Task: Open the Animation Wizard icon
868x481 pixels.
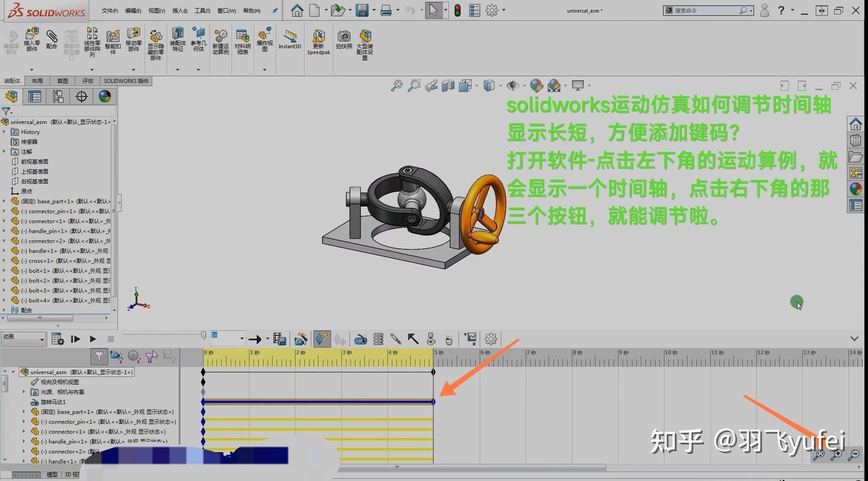Action: 301,339
